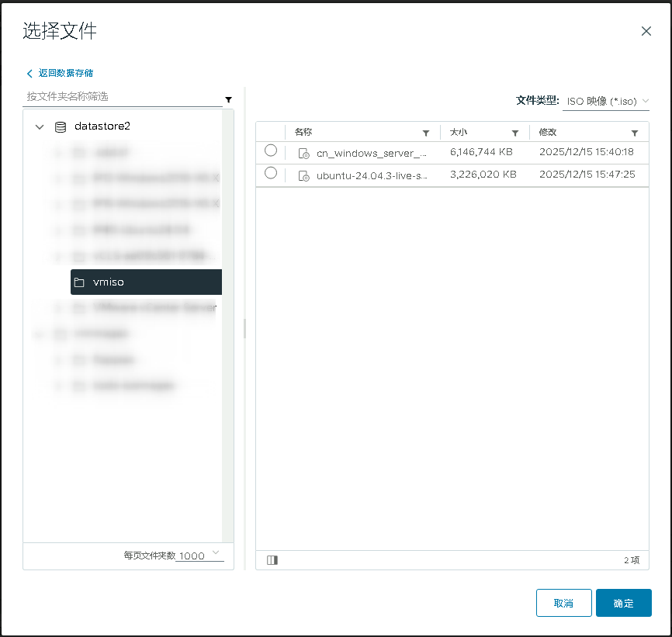Open the 文件类型 ISO 映像 dropdown
Viewport: 672px width, 637px height.
click(x=606, y=102)
